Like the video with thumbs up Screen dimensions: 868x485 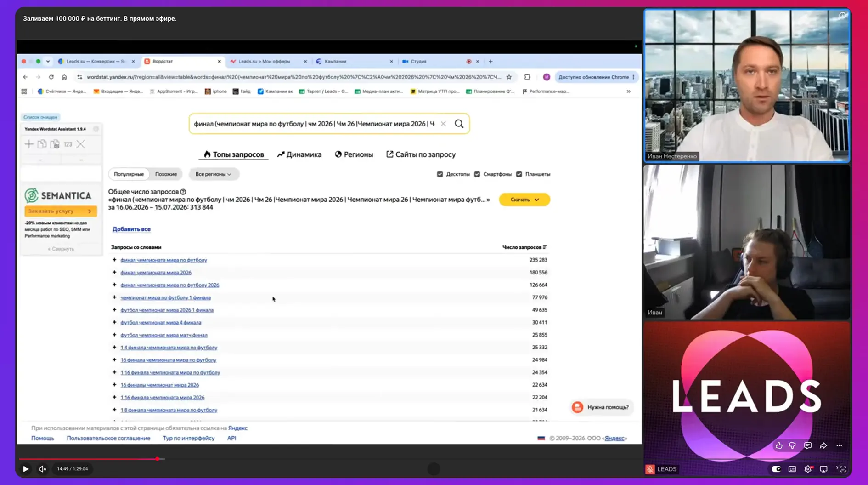coord(779,445)
